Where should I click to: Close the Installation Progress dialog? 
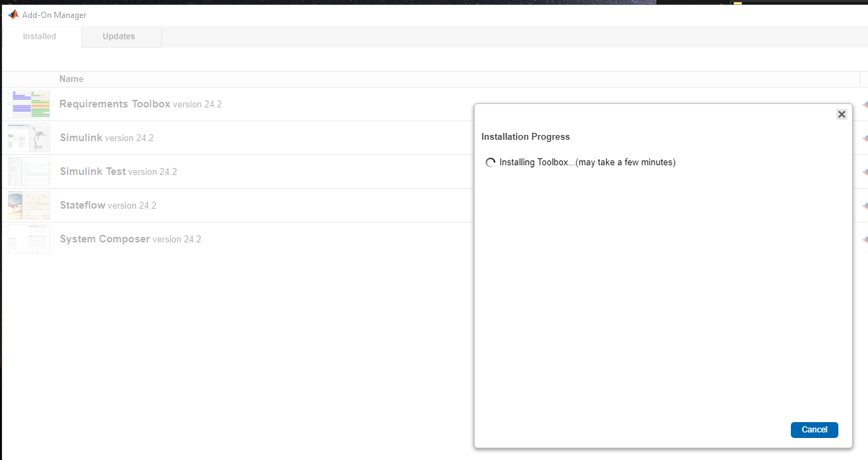[841, 114]
